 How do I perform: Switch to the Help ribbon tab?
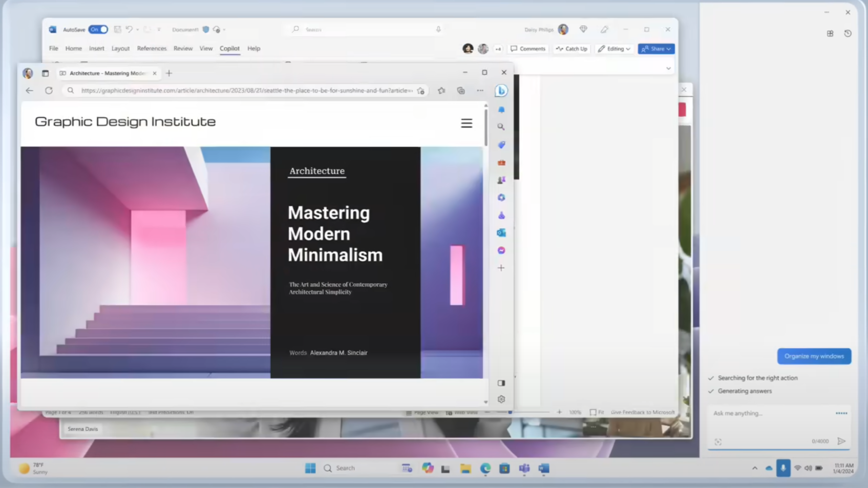pyautogui.click(x=254, y=49)
